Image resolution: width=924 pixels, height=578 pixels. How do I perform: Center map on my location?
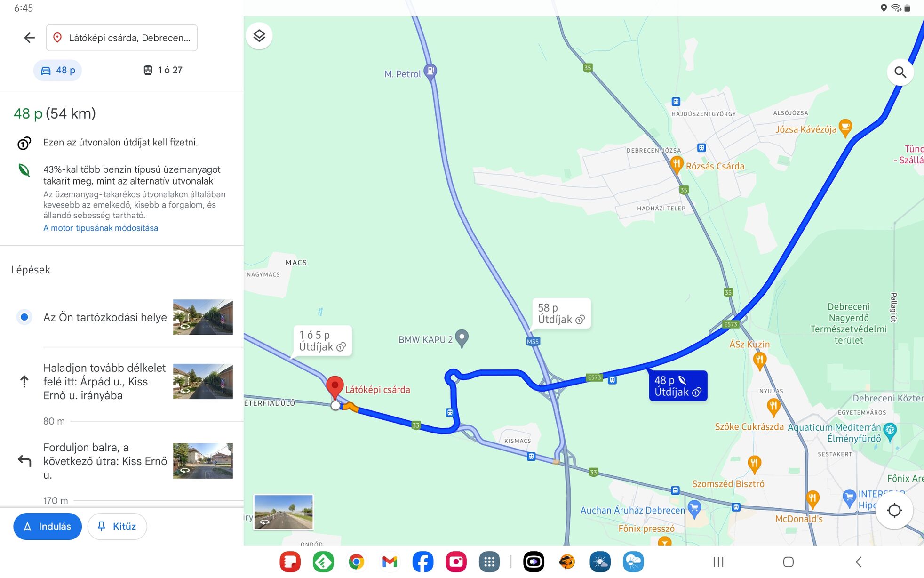[894, 510]
